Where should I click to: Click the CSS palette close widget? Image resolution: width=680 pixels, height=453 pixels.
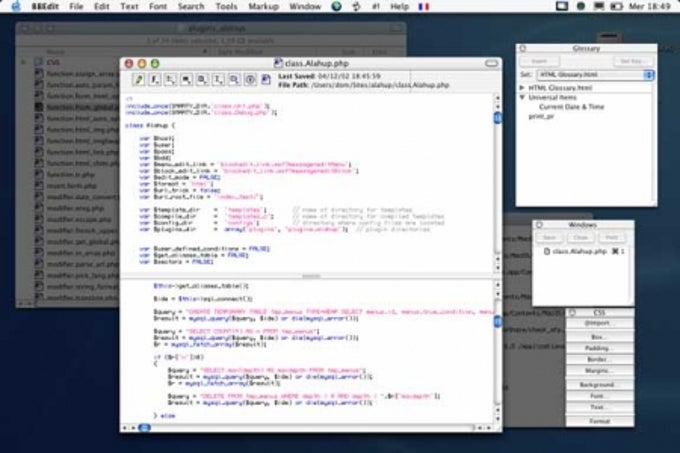[572, 313]
